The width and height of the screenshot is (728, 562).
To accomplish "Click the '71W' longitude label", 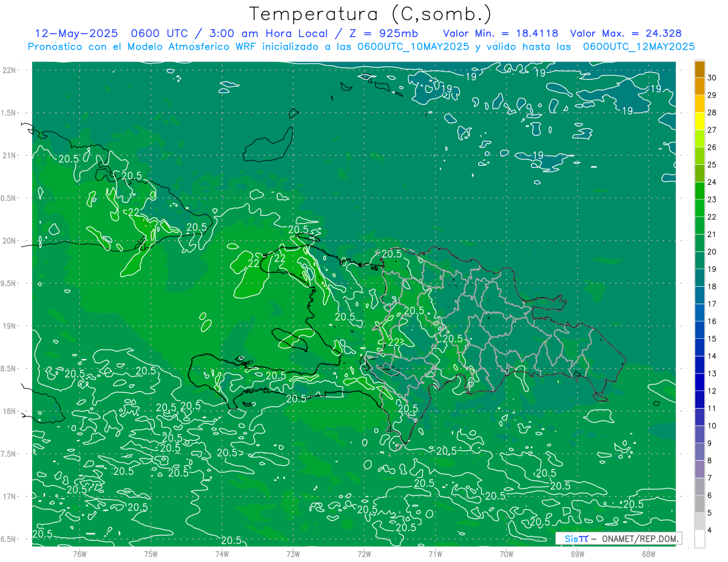I will pyautogui.click(x=435, y=554).
